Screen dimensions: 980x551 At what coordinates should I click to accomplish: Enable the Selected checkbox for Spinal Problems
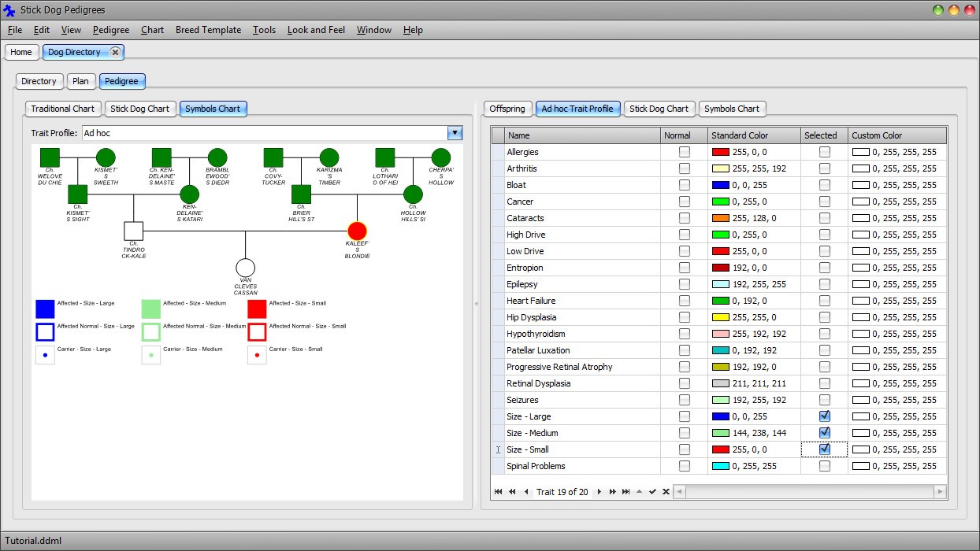824,466
